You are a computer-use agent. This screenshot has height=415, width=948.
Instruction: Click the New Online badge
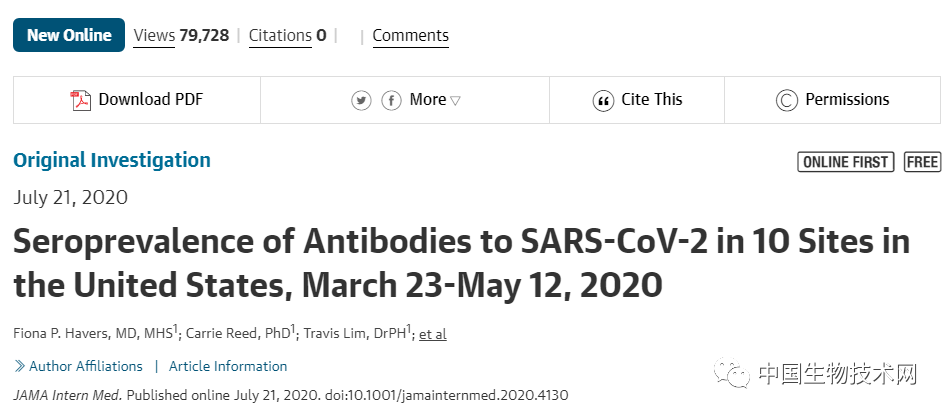[x=69, y=35]
